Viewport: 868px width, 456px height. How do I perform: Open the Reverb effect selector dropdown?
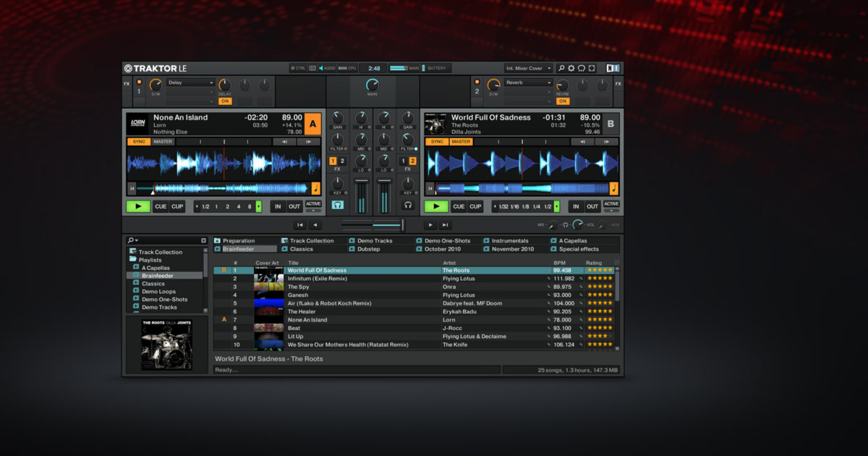click(x=529, y=83)
